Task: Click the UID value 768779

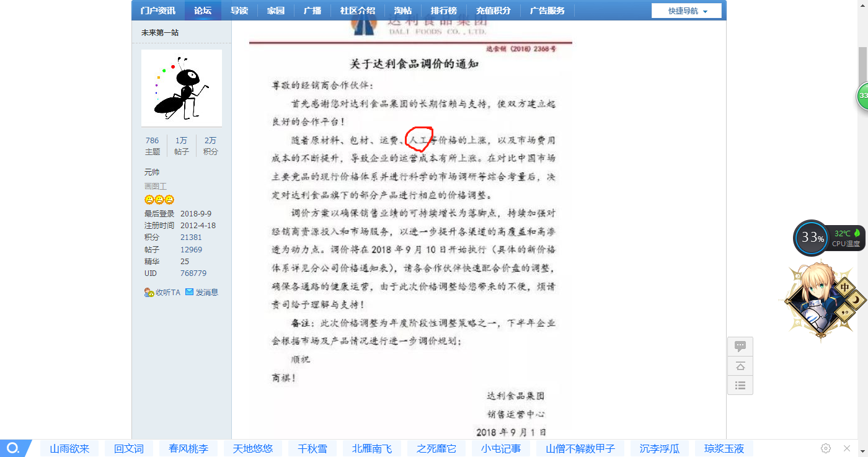Action: (193, 273)
